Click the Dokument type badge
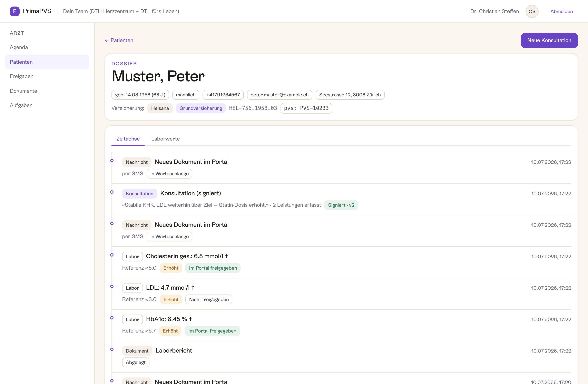Screen dimensions: 588x384 click(x=137, y=351)
